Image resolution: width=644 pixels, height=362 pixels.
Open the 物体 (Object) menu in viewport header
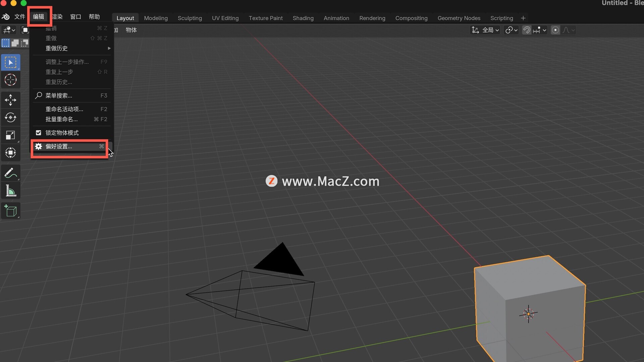coord(131,30)
